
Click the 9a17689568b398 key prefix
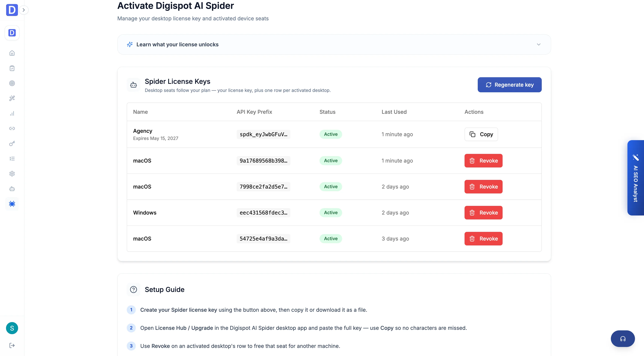point(263,160)
